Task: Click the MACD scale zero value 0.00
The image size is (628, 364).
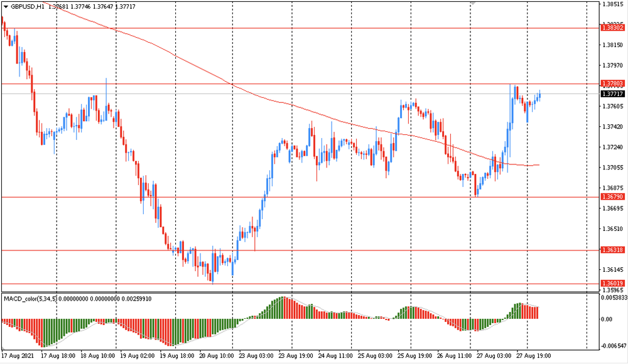Action: [x=607, y=319]
